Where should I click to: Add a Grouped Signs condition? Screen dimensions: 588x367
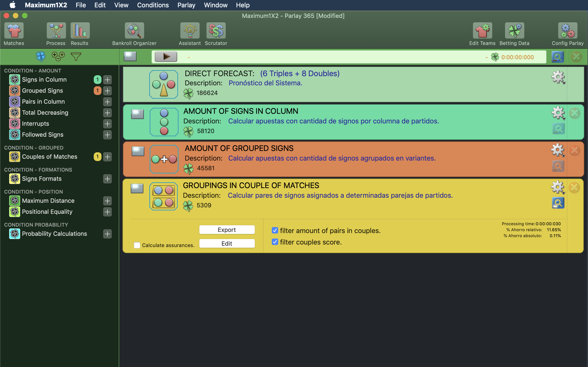107,91
